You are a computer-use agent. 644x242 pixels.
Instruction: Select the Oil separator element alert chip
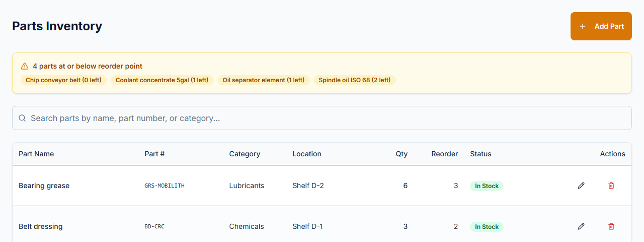[x=263, y=80]
